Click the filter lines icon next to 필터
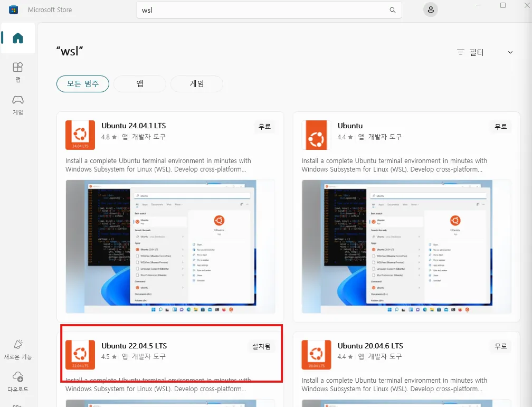532x407 pixels. tap(460, 52)
